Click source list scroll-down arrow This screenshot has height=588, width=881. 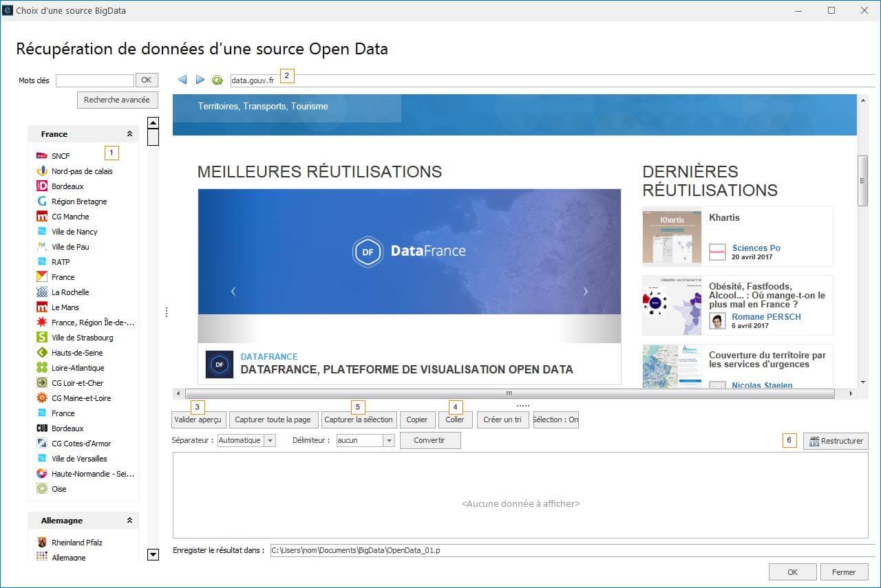153,554
